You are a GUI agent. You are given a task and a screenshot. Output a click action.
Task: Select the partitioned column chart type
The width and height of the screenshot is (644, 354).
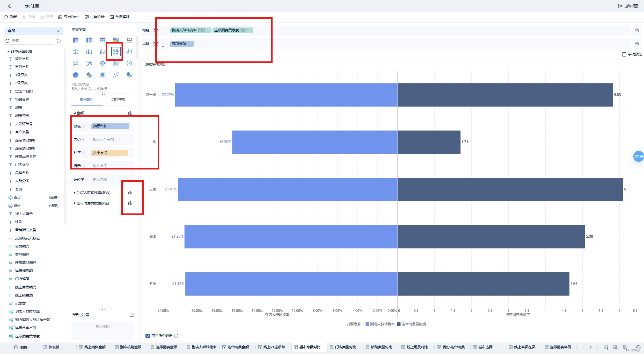(x=76, y=52)
